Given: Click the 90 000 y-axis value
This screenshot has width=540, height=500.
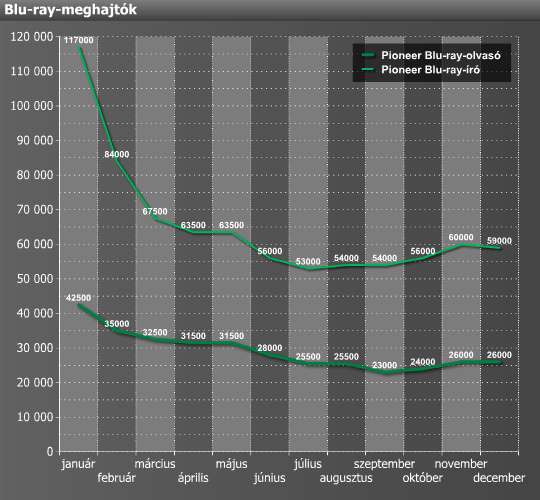Looking at the screenshot, I should point(35,140).
